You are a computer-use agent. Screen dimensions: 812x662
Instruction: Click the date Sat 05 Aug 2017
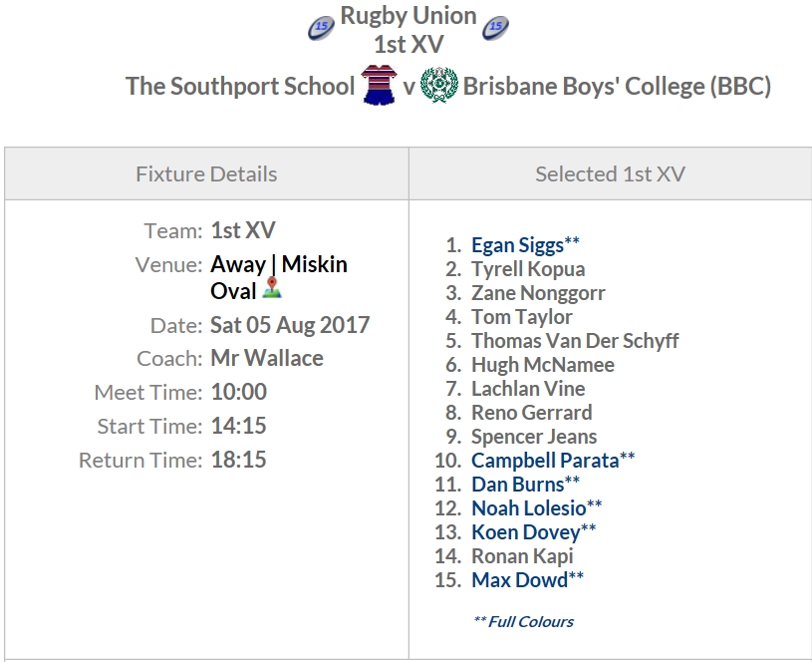point(290,325)
